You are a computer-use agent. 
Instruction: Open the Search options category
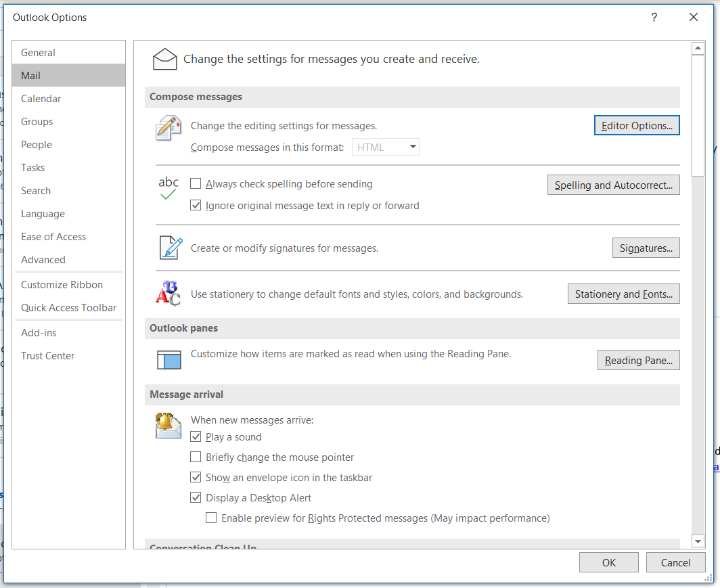68,190
